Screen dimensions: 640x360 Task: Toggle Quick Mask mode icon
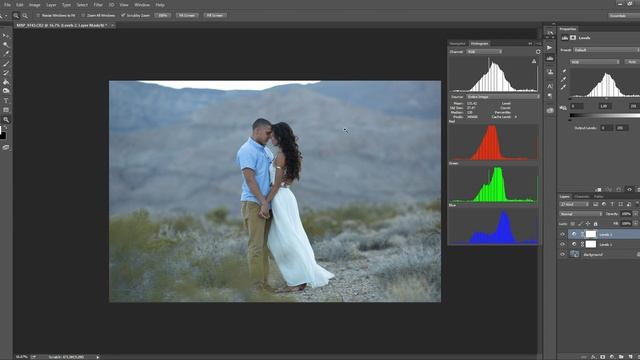point(6,148)
